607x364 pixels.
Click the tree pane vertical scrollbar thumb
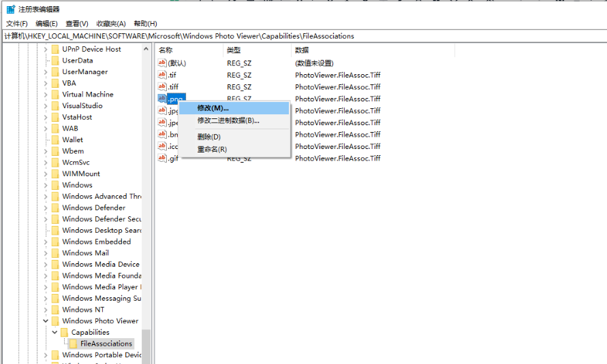coord(146,346)
